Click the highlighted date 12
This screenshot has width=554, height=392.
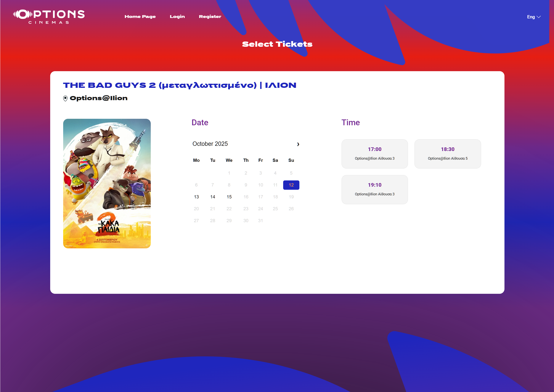coord(291,185)
